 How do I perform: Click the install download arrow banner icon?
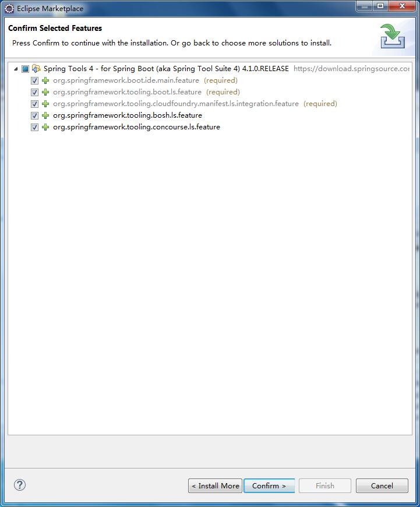coord(393,36)
